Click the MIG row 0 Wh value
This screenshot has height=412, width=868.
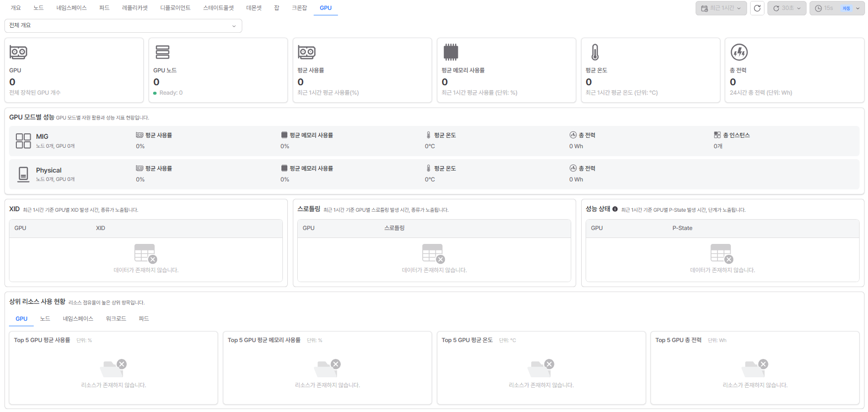tap(576, 146)
